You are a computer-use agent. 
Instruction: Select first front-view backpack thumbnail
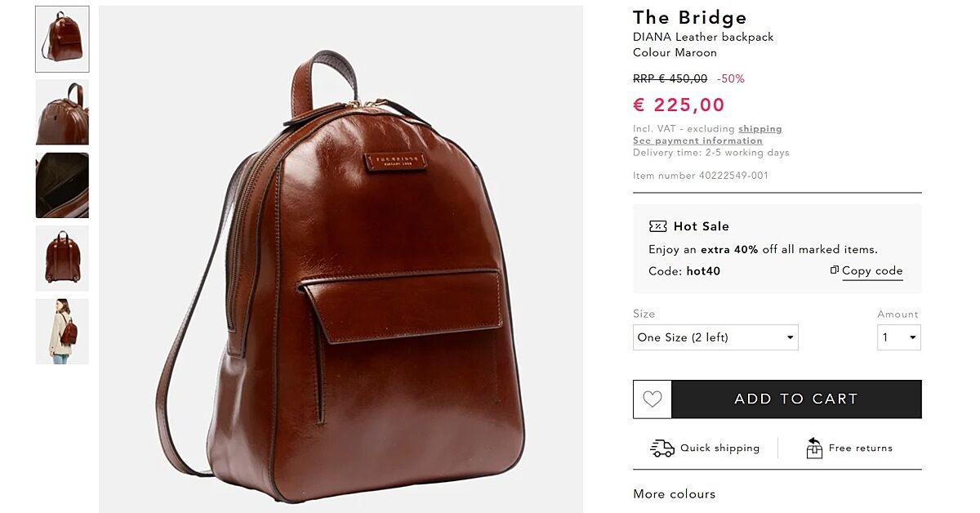(62, 39)
